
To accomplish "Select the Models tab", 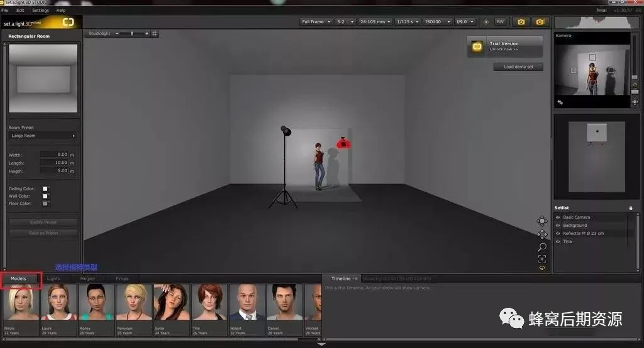I will coord(18,279).
